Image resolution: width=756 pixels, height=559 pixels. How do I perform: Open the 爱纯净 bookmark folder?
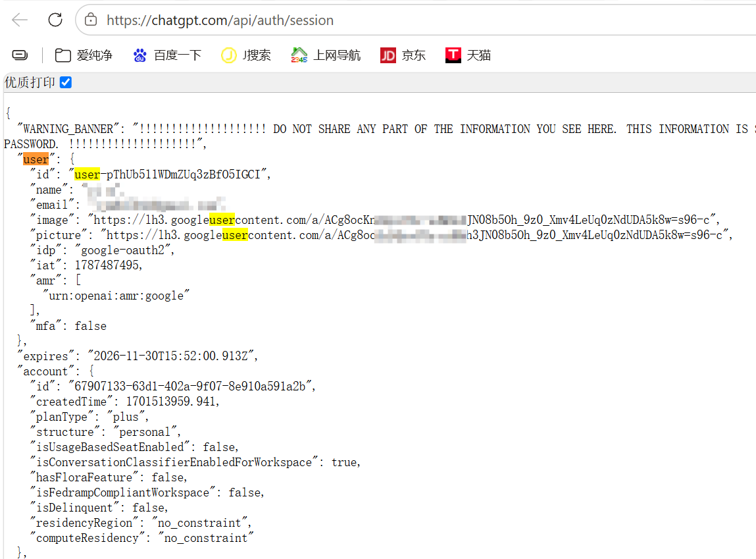[x=84, y=55]
